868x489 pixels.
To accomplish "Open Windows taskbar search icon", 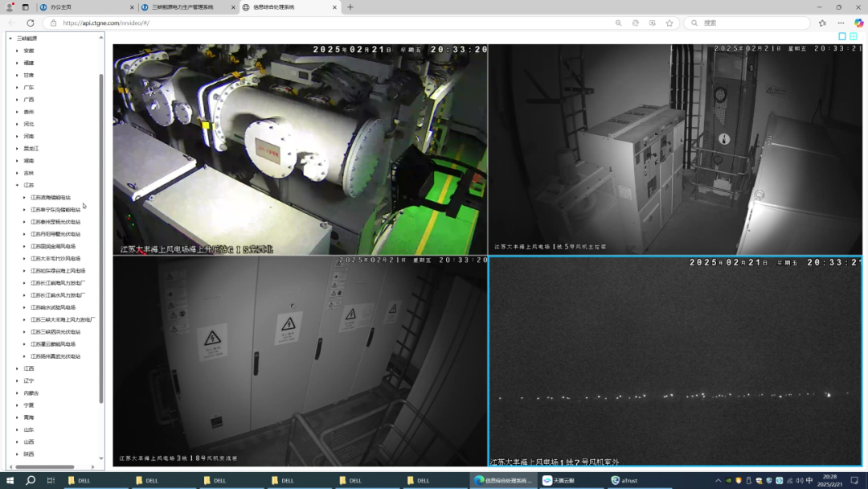I will [31, 480].
